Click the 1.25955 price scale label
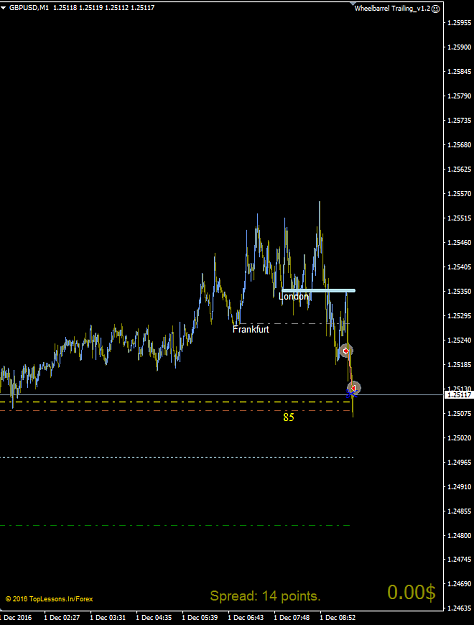This screenshot has height=625, width=474. pyautogui.click(x=459, y=23)
